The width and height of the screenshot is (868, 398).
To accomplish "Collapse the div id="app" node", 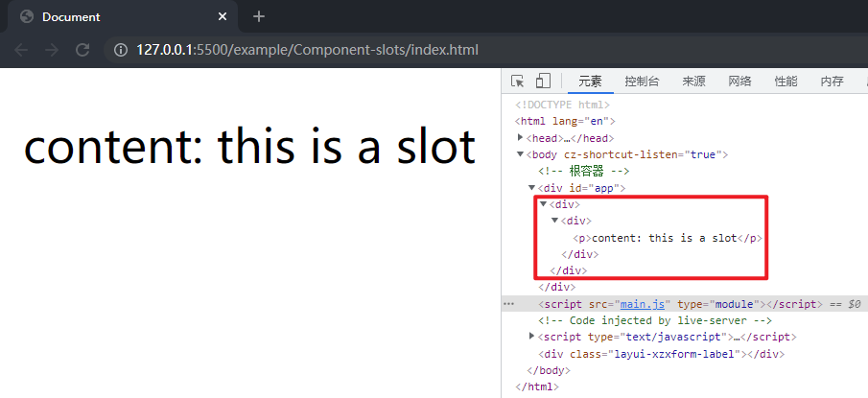I will tap(532, 188).
